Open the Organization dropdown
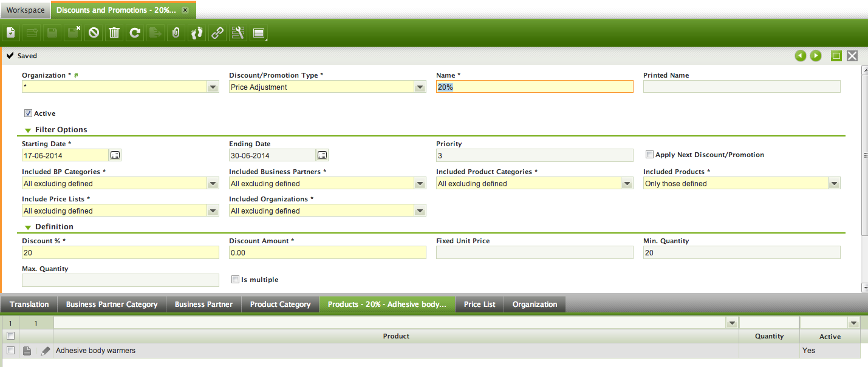This screenshot has height=367, width=868. 213,87
